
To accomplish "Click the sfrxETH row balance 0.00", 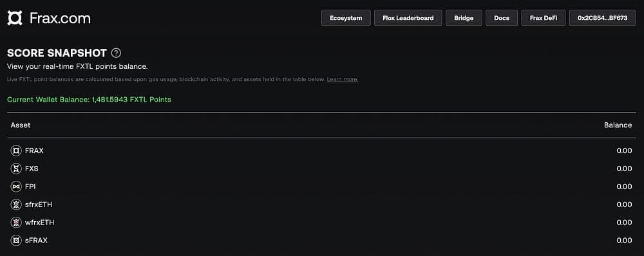I will coord(624,205).
